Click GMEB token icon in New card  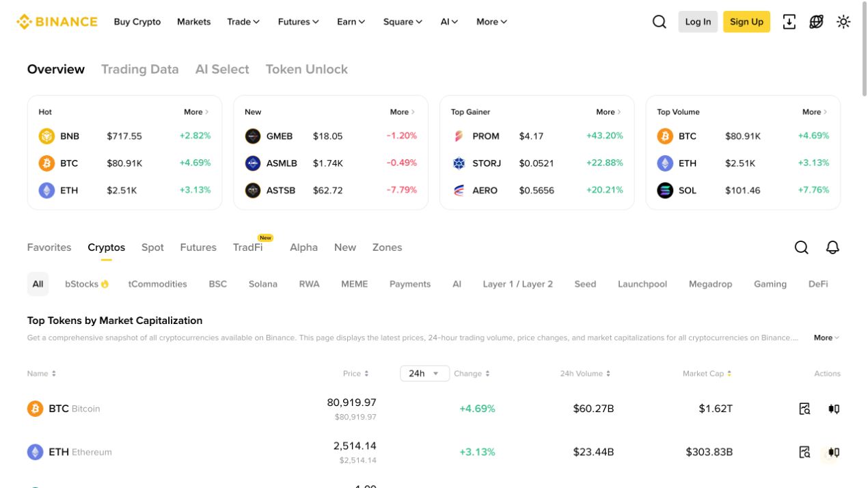click(253, 136)
